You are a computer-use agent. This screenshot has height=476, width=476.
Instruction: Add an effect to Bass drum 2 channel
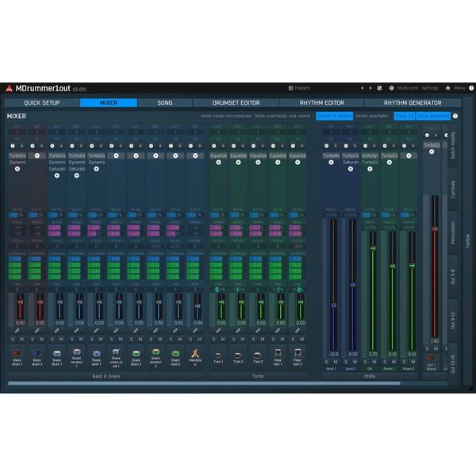(x=37, y=155)
